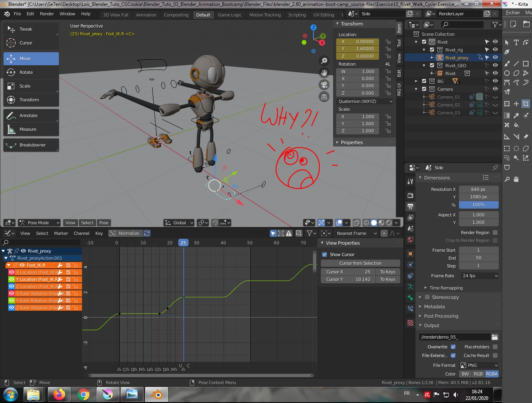
Task: Click the Cursor from Selection button
Action: [360, 263]
